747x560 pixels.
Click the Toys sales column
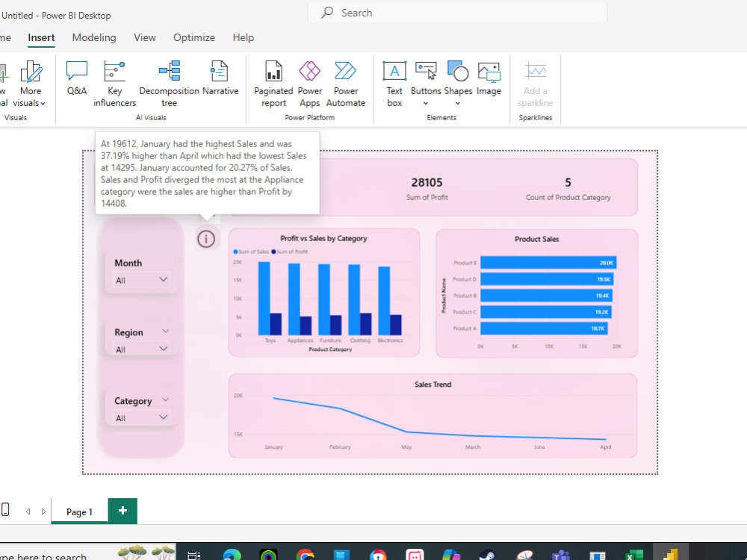pos(264,299)
